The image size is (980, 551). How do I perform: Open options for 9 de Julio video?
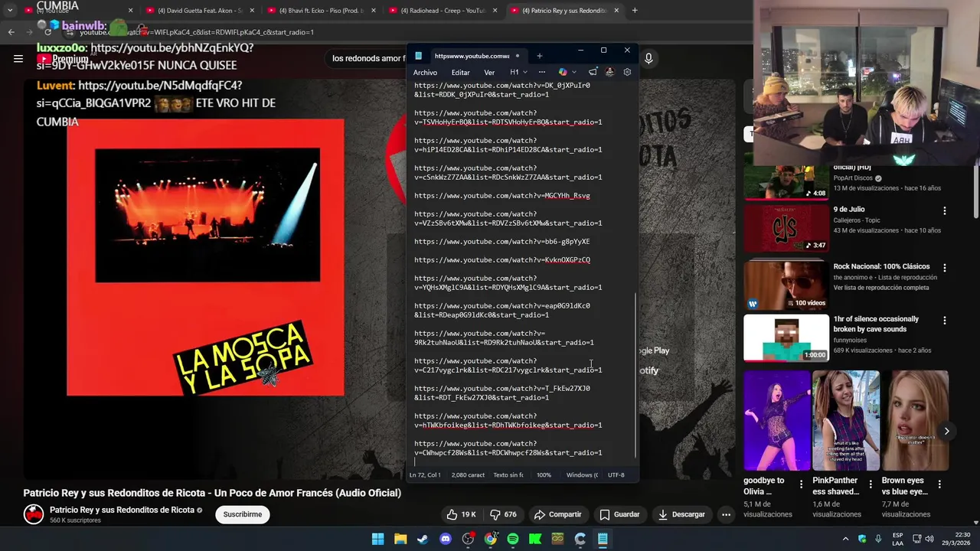tap(945, 211)
